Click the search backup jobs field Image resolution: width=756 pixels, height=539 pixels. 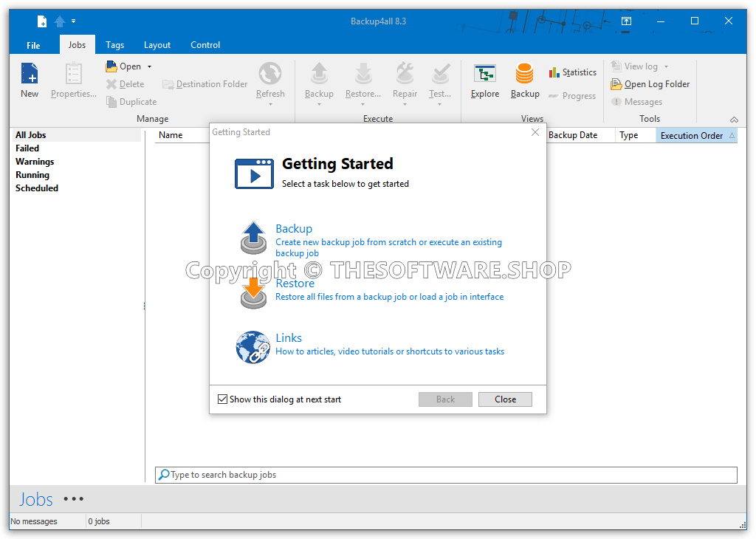coord(446,475)
